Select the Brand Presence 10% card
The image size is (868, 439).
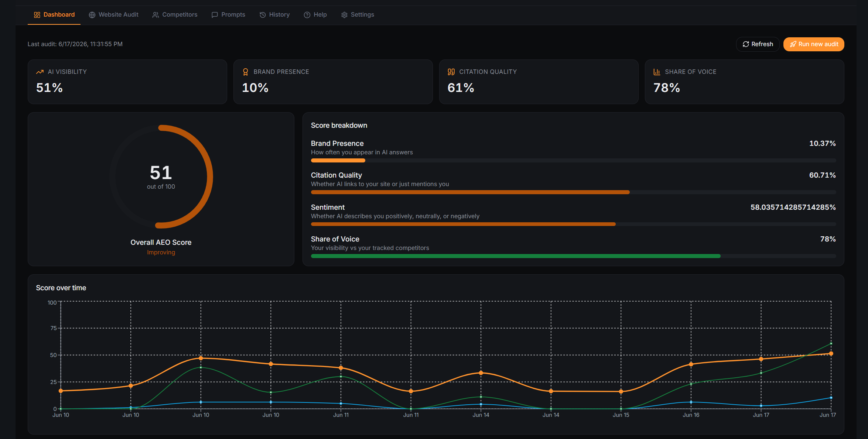point(333,82)
